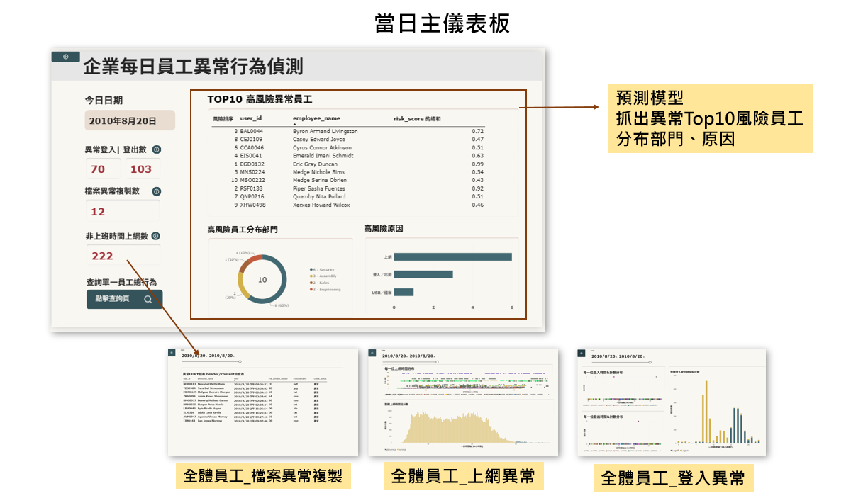The image size is (868, 503).
Task: Click user ID BAL0044 in the table
Action: pyautogui.click(x=252, y=131)
